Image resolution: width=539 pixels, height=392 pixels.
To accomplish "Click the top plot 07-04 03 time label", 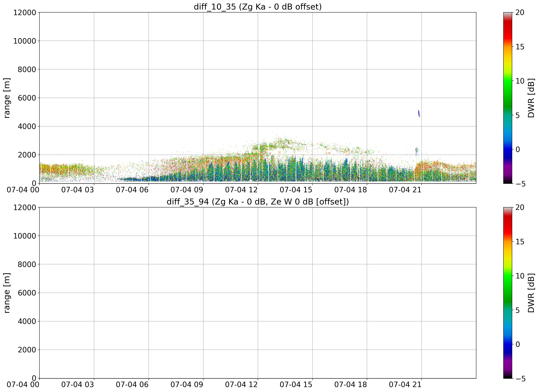I will (x=78, y=190).
